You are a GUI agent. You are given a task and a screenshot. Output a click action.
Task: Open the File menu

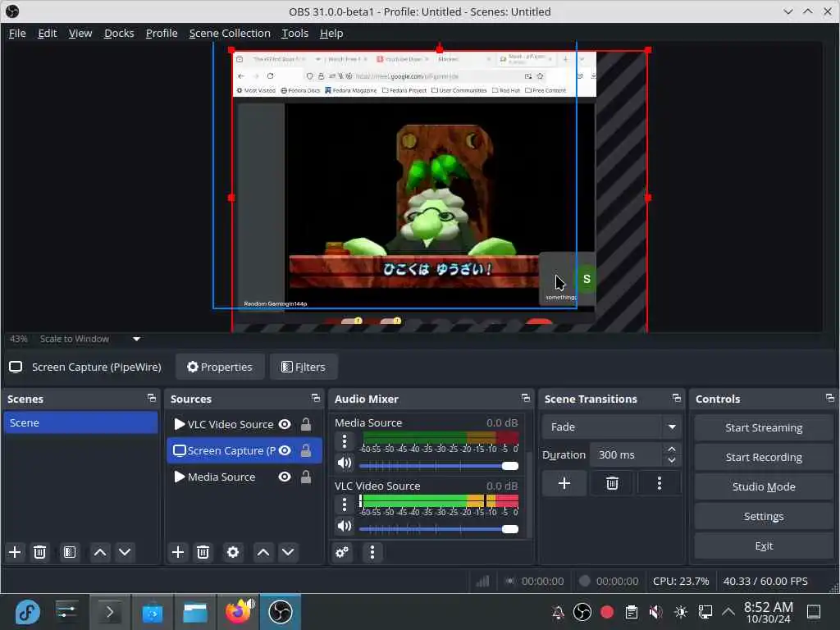17,33
